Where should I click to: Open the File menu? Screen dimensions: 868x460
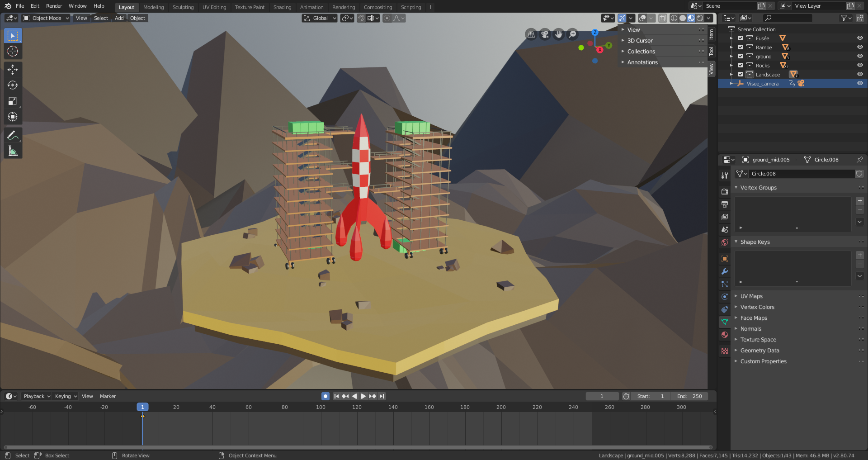[x=20, y=6]
